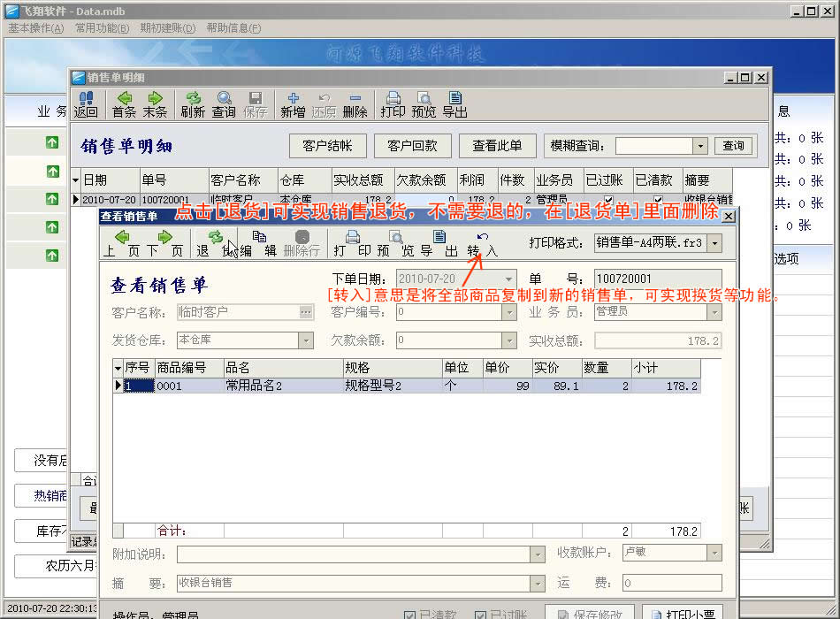Open the 打印格式 dropdown
840x619 pixels.
tap(714, 242)
